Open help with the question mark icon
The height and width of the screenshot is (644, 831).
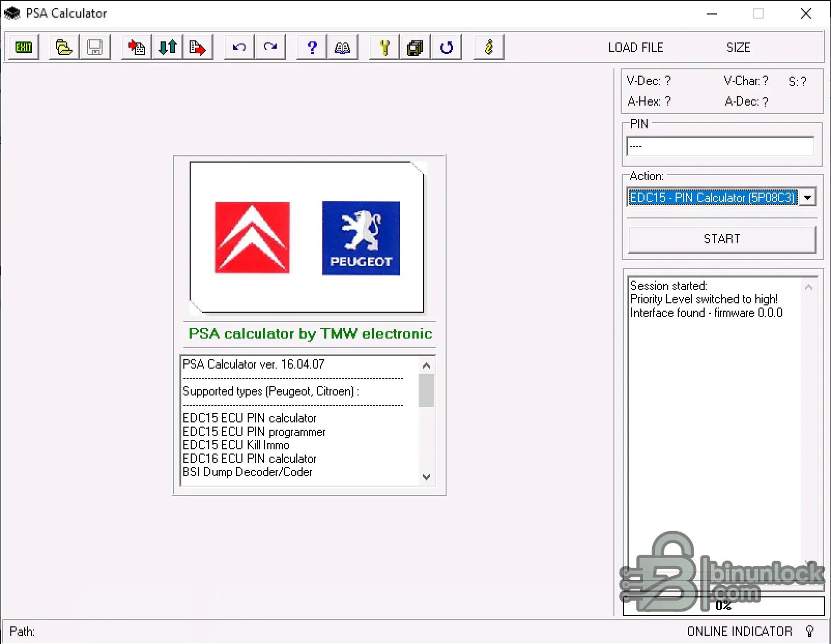tap(312, 48)
